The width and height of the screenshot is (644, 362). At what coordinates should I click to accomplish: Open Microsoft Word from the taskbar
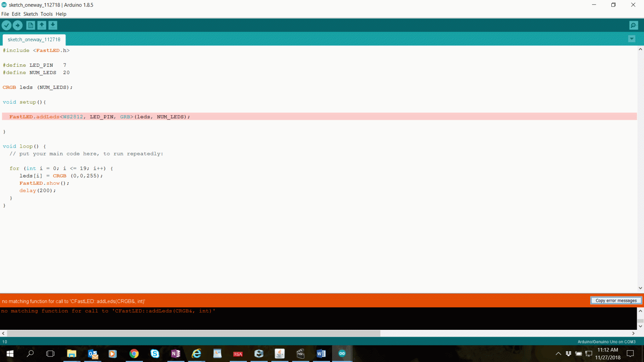[x=321, y=354]
